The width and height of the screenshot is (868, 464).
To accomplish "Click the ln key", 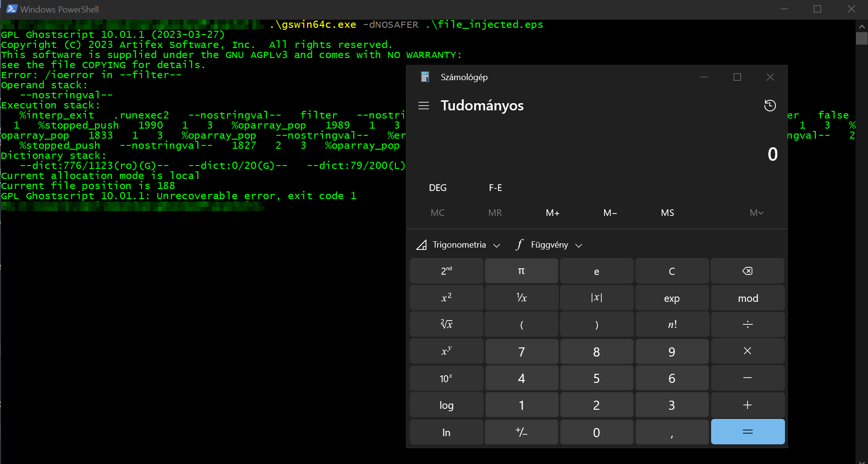I will (447, 432).
